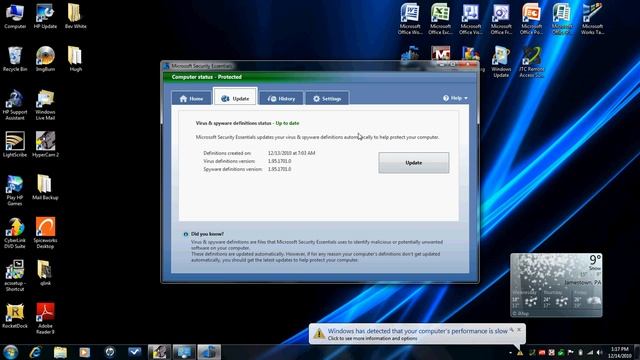Click the large Update button
This screenshot has height=360, width=640.
point(413,162)
